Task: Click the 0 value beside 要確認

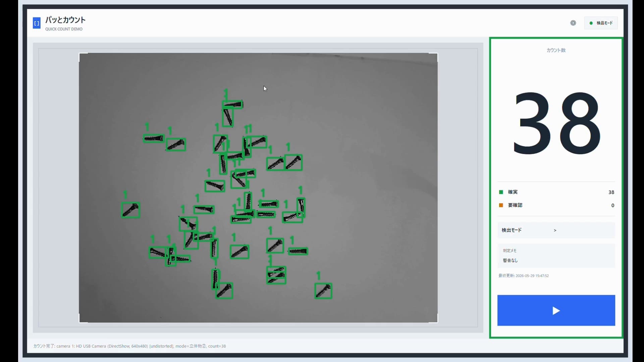Action: pyautogui.click(x=613, y=205)
